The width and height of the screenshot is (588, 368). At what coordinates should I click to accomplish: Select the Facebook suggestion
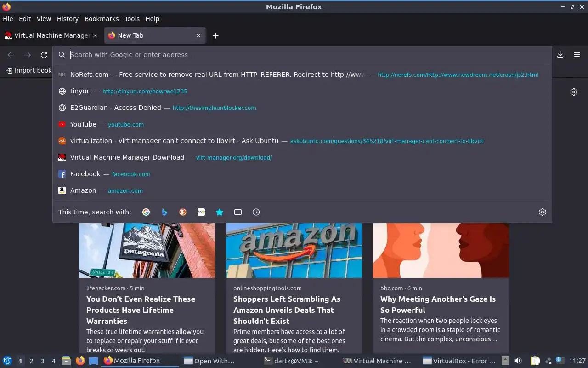[302, 174]
